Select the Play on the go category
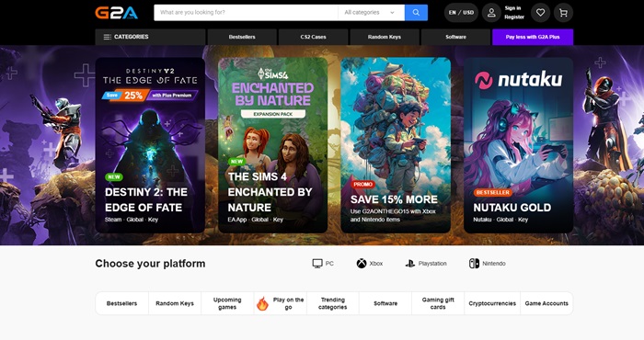The width and height of the screenshot is (644, 340). point(280,303)
